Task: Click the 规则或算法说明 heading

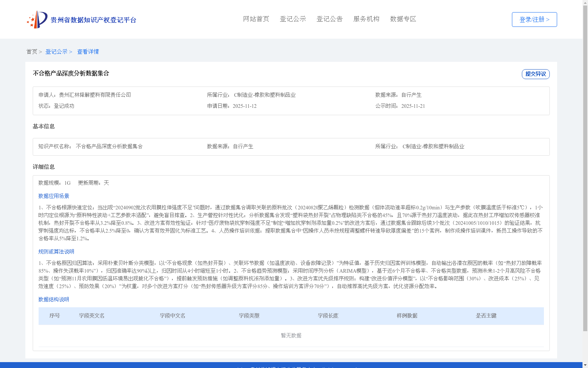Action: click(56, 252)
